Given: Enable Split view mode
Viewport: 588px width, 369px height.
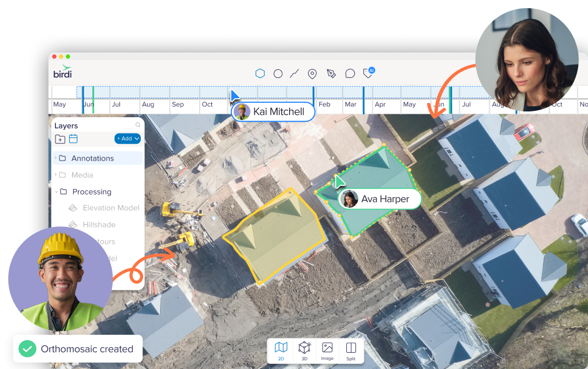Looking at the screenshot, I should (350, 349).
